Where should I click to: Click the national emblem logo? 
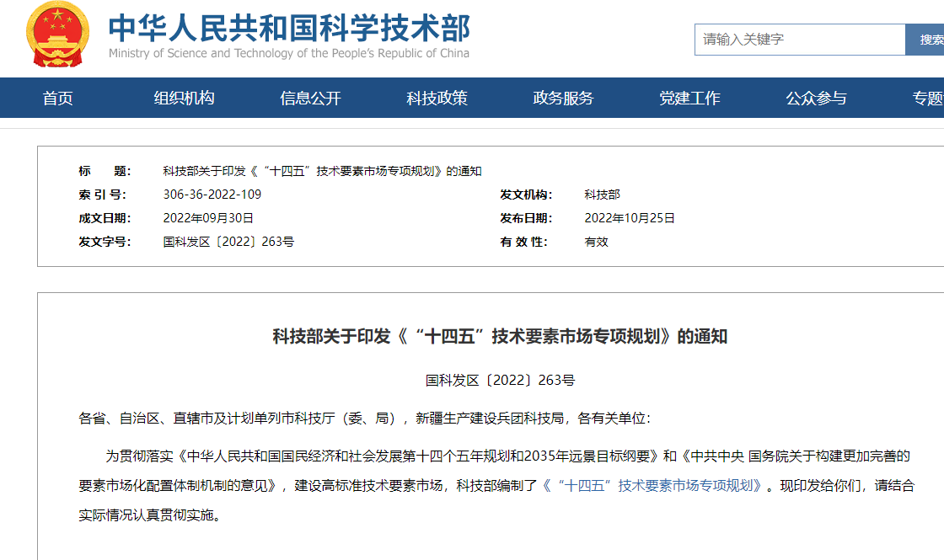[57, 35]
